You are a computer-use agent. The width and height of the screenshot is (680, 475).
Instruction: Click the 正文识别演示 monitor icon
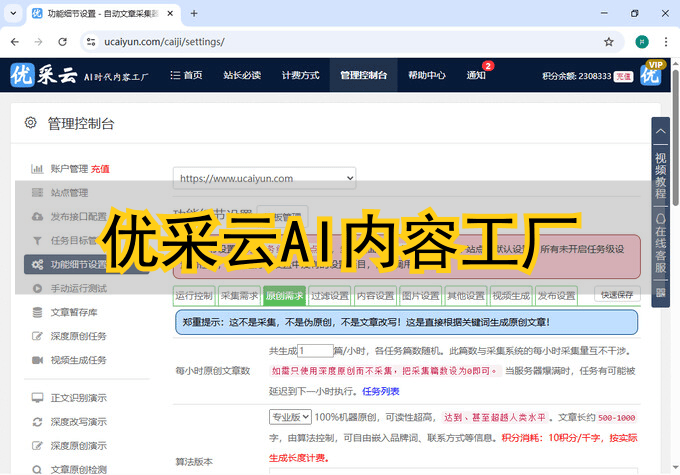[x=37, y=397]
